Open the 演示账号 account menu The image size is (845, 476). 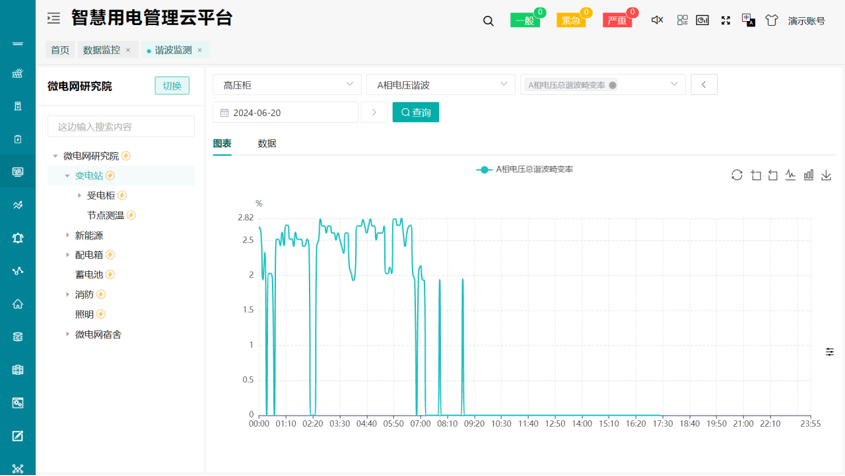[x=806, y=20]
